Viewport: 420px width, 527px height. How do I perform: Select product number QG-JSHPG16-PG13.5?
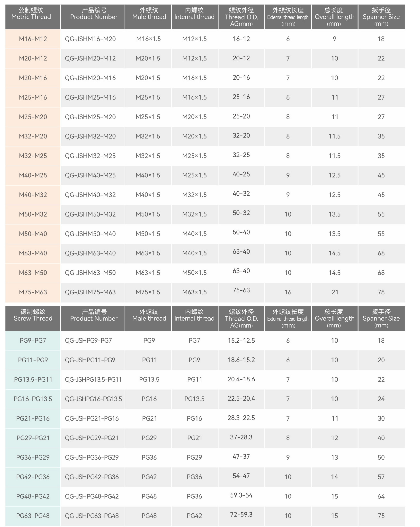coord(93,399)
